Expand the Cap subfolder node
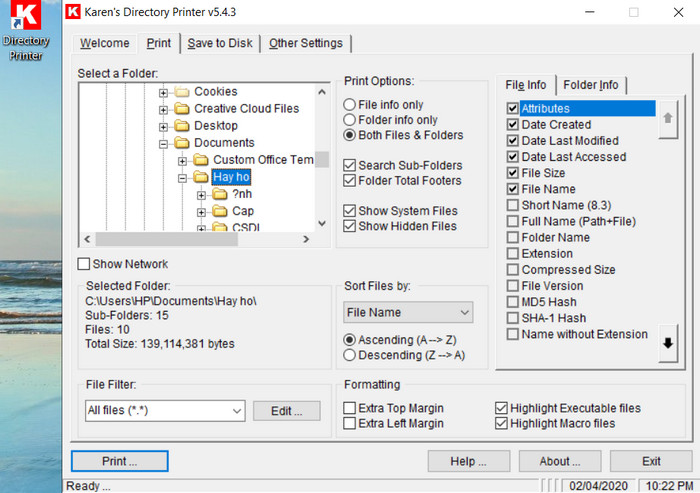The width and height of the screenshot is (700, 493). pos(201,212)
